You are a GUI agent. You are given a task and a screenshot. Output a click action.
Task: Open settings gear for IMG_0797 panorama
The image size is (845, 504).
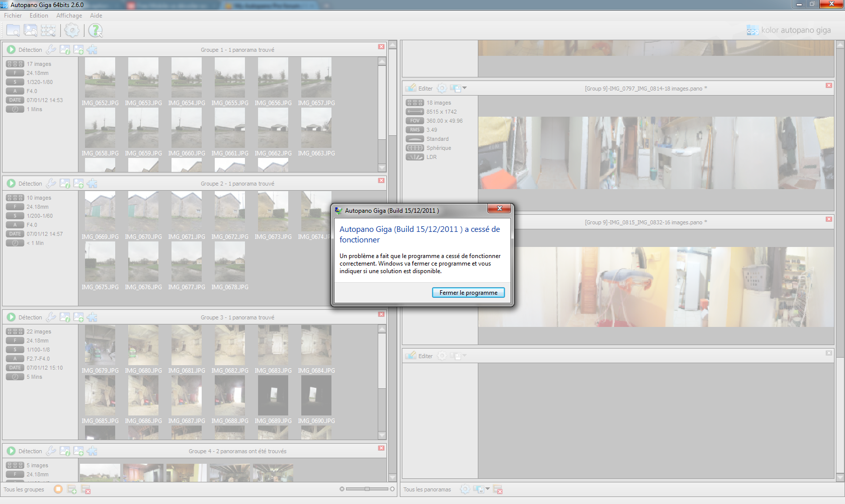[442, 89]
